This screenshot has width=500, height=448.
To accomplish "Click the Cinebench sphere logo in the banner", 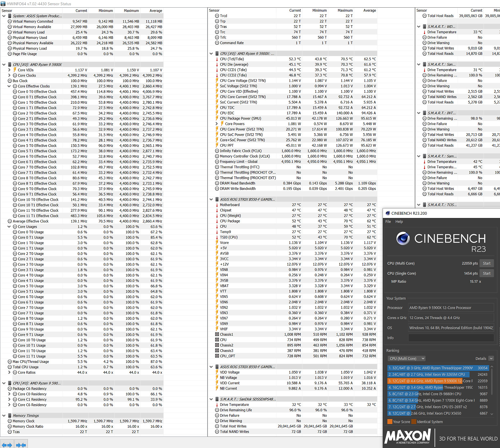I will (403, 238).
